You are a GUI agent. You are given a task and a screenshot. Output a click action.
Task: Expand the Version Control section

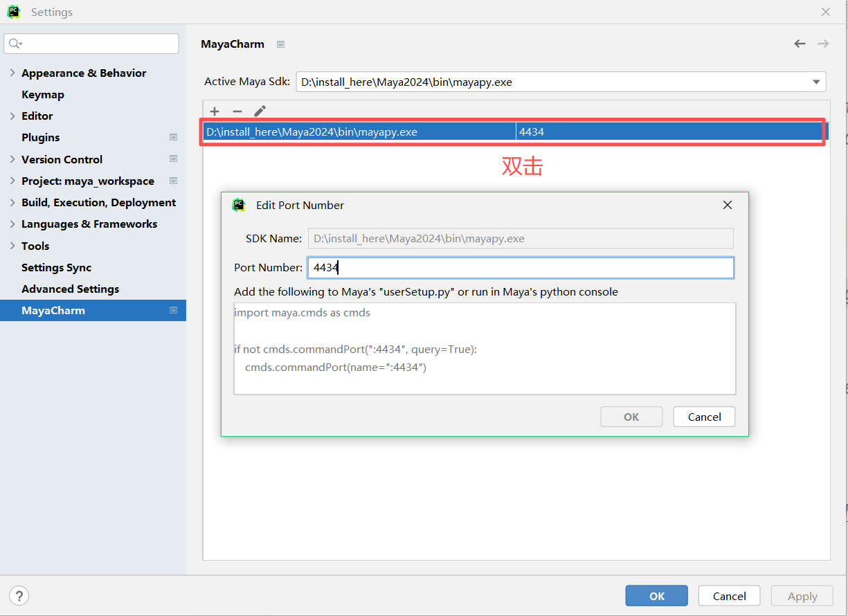(x=12, y=159)
